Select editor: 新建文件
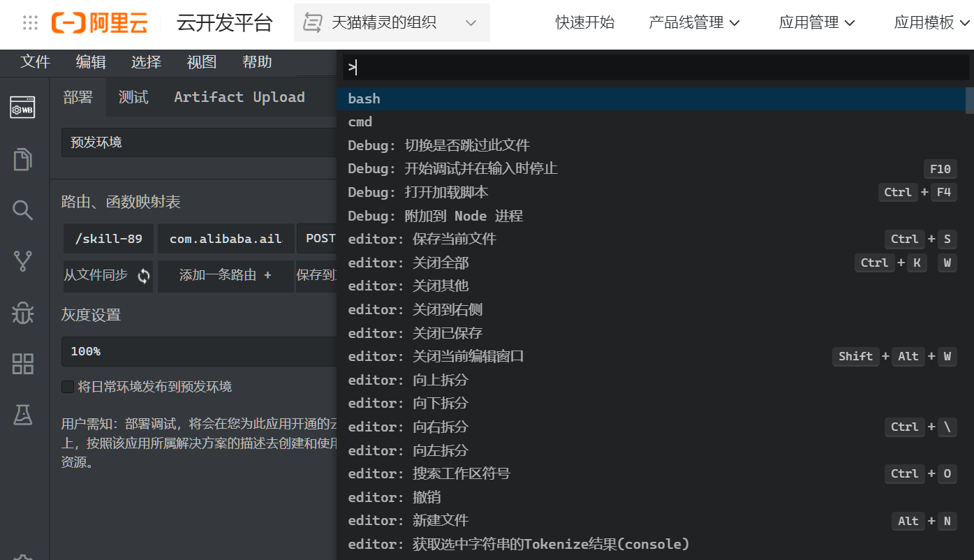974x560 pixels. pyautogui.click(x=651, y=521)
